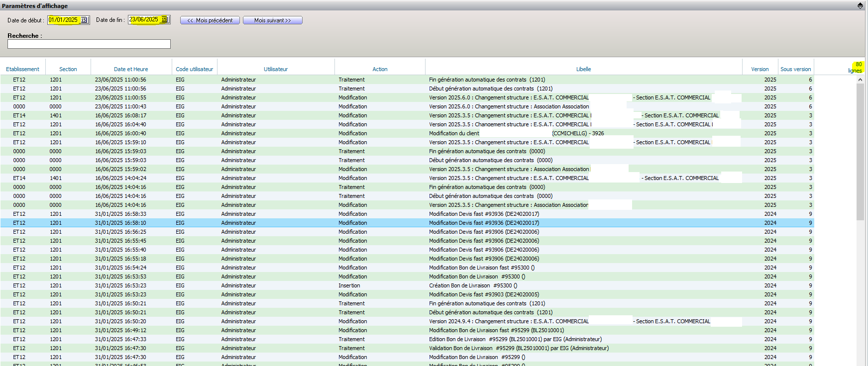This screenshot has height=366, width=868.
Task: Sort by the Etablissement column header
Action: click(x=23, y=69)
